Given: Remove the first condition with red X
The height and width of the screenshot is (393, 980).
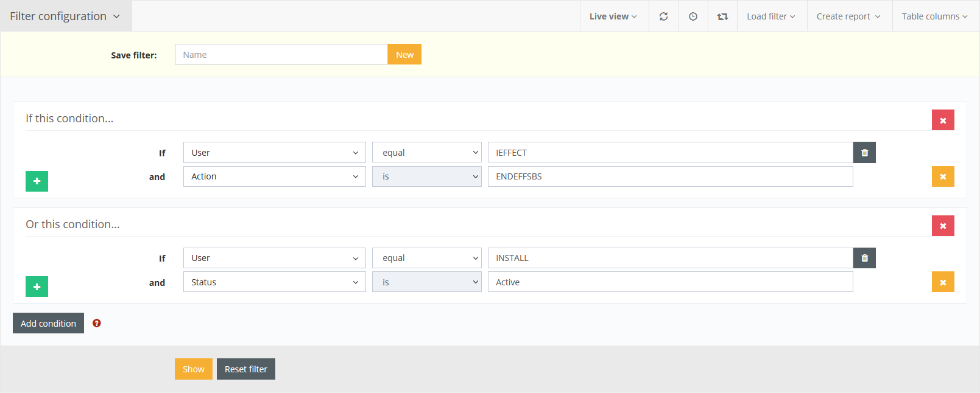Looking at the screenshot, I should [943, 120].
